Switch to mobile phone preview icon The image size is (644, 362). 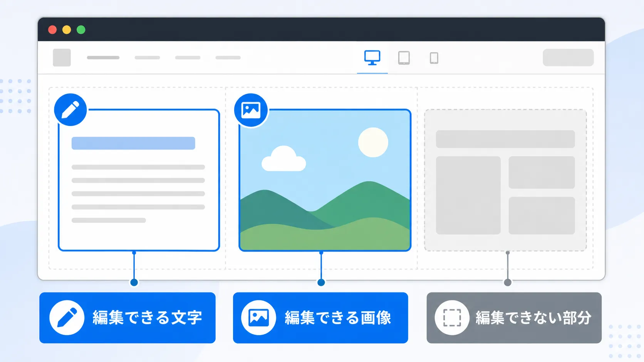(x=434, y=58)
